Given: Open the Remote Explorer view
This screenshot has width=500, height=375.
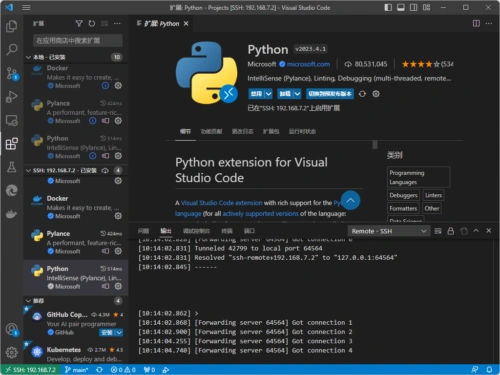Looking at the screenshot, I should [12, 120].
